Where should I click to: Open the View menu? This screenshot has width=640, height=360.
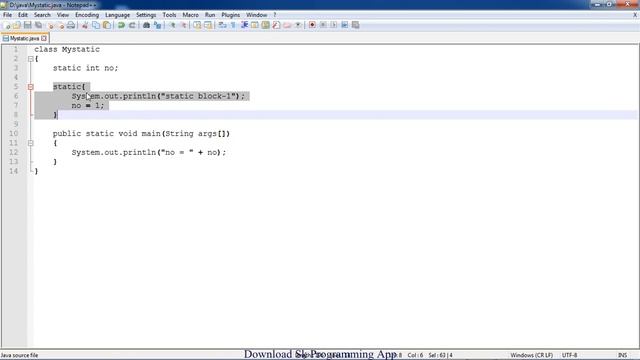click(62, 15)
